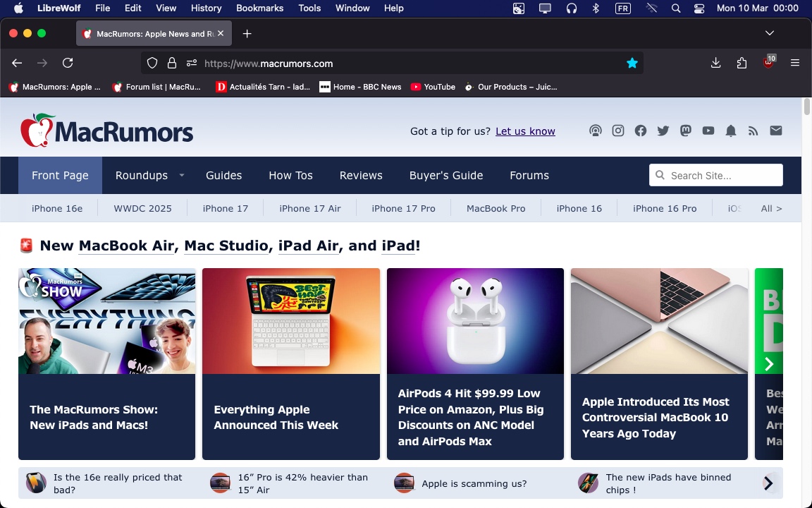Open the Bookmarks menu
The image size is (812, 508).
[259, 8]
